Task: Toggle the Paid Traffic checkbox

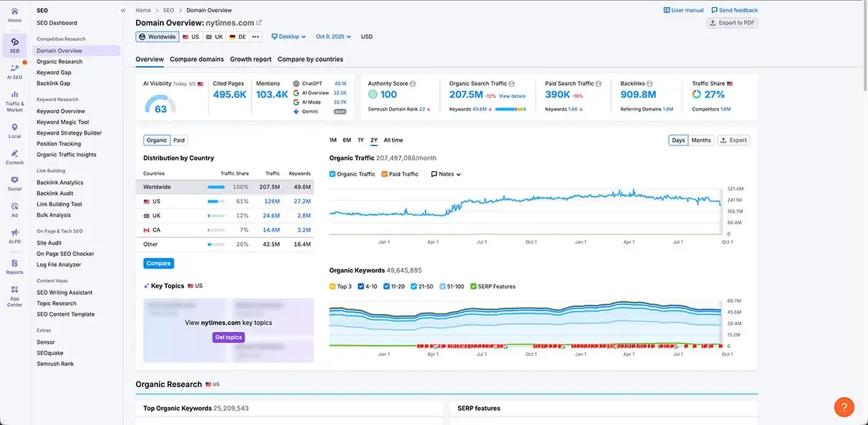Action: [385, 174]
